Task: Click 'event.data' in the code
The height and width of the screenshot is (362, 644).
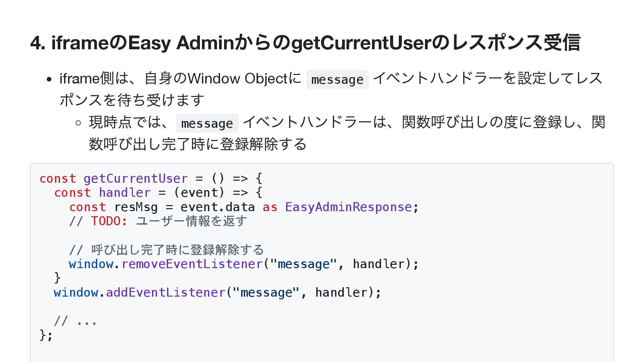Action: coord(218,207)
